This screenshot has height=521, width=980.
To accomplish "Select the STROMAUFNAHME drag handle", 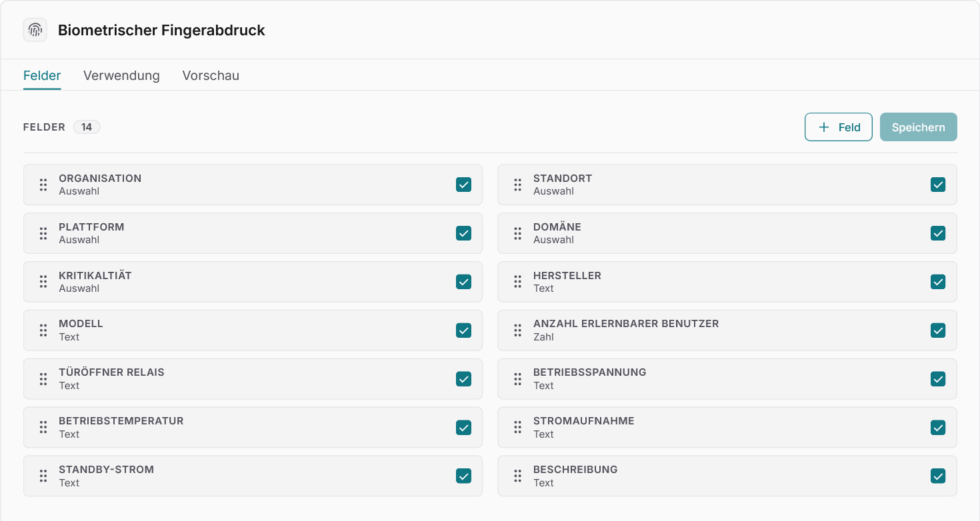I will [517, 428].
